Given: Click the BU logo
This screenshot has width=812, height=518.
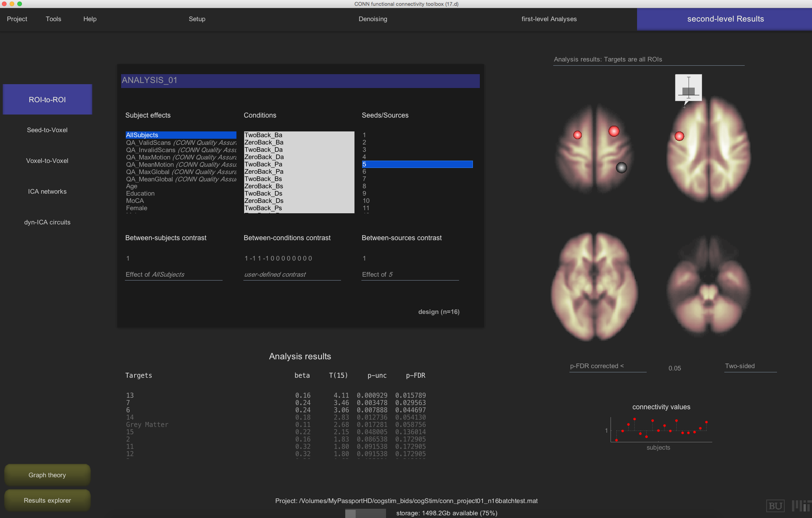Looking at the screenshot, I should (775, 506).
